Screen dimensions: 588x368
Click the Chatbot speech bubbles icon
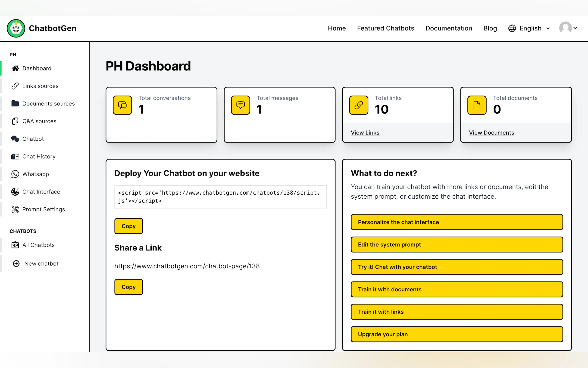tap(15, 139)
